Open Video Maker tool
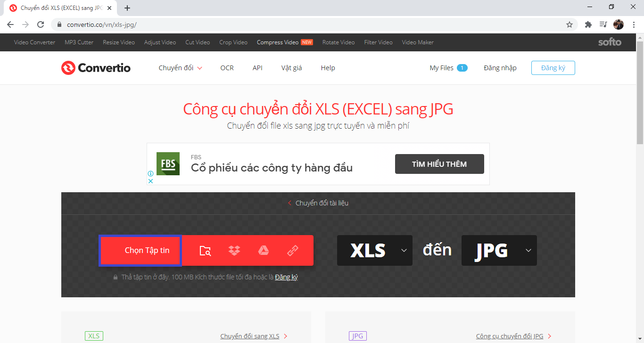Image resolution: width=644 pixels, height=343 pixels. tap(418, 42)
